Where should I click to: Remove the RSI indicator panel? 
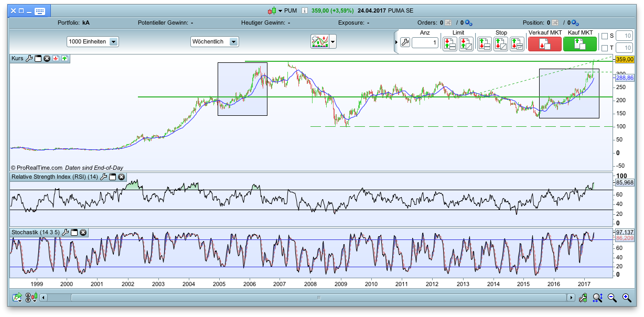[121, 177]
